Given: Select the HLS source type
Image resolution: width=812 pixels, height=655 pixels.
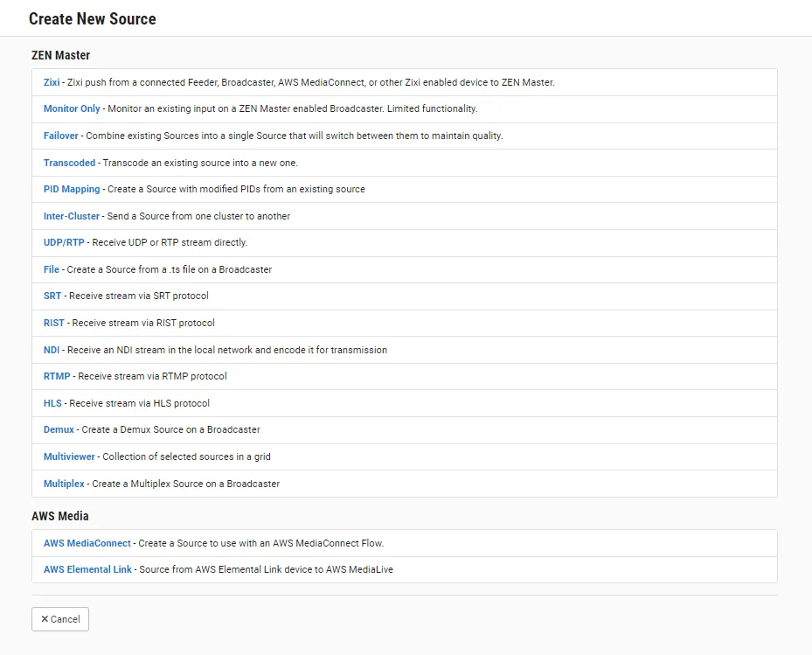Looking at the screenshot, I should 52,403.
